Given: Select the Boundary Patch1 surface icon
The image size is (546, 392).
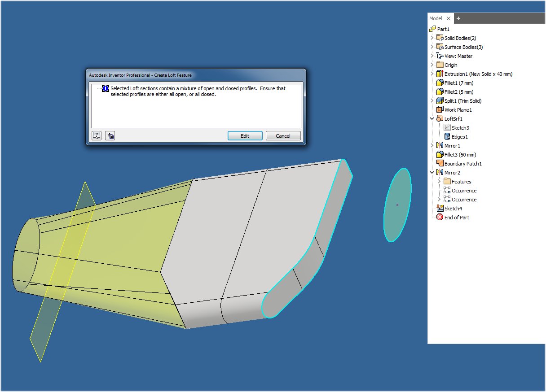Looking at the screenshot, I should (439, 163).
